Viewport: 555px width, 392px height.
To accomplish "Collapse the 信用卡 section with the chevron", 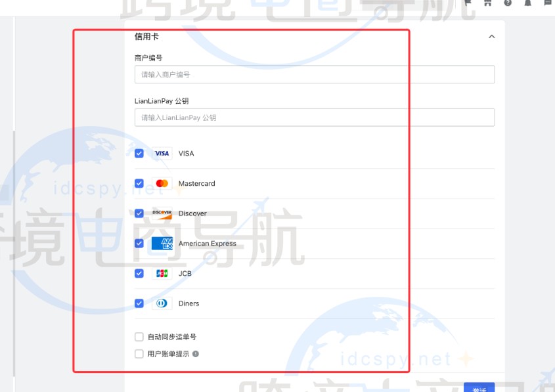I will click(491, 37).
